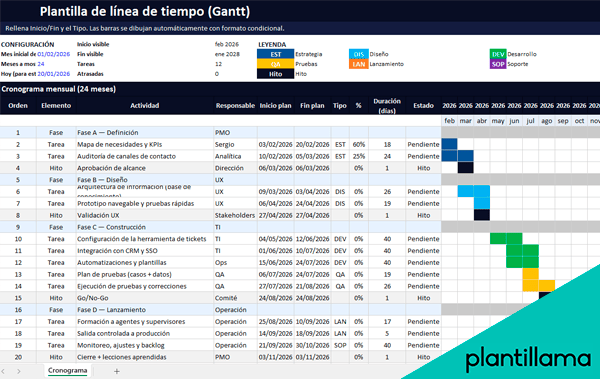Select the Orden column header

tap(18, 106)
